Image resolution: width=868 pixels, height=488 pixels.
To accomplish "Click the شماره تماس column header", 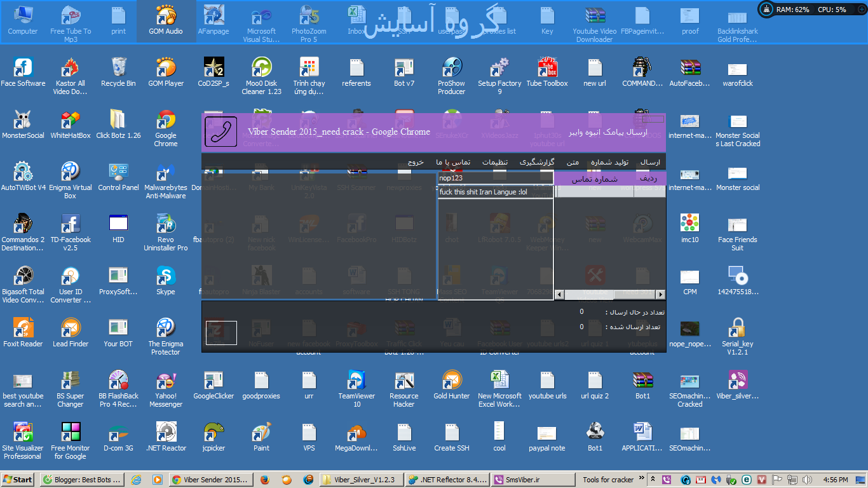I will 594,179.
